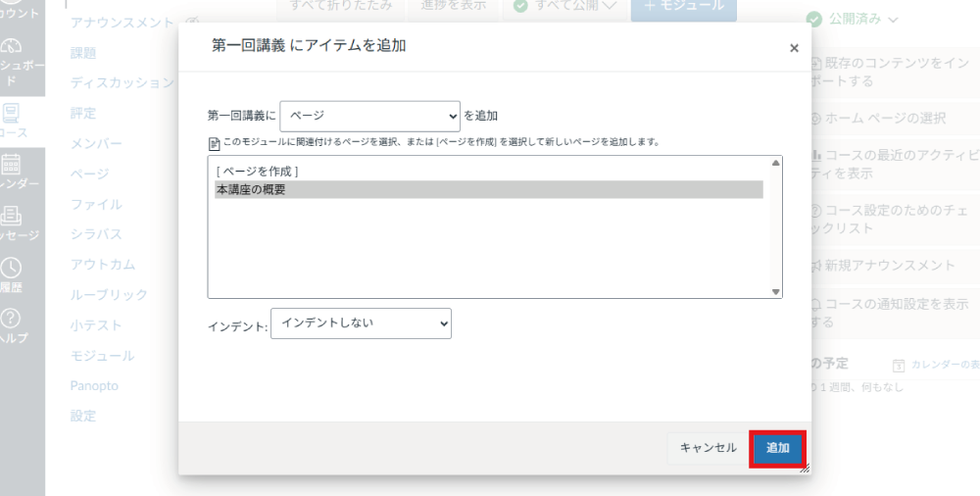The width and height of the screenshot is (980, 496).
Task: Open the インデントしない indent dropdown
Action: [x=361, y=323]
